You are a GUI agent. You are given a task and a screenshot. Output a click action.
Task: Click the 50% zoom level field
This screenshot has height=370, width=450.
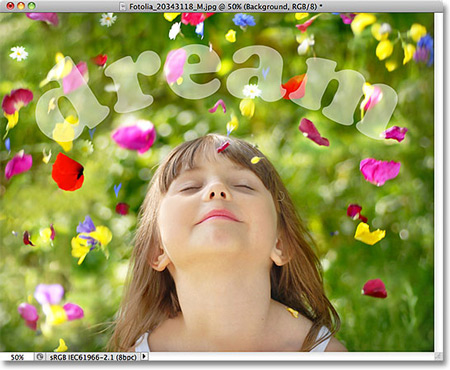point(17,357)
